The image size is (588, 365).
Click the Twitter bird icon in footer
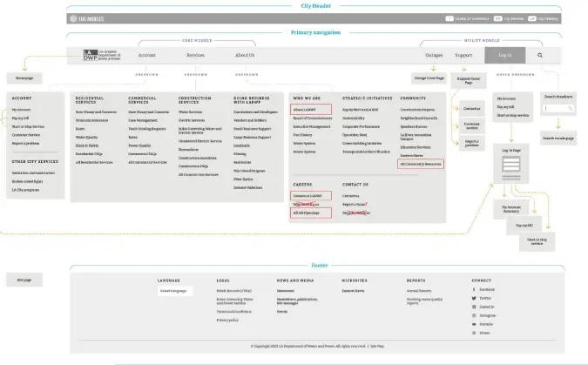(474, 298)
